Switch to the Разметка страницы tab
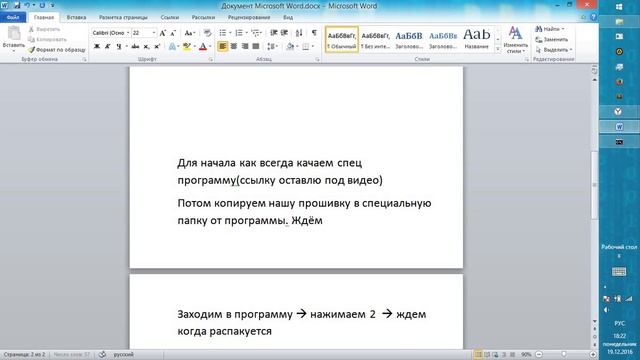Screen dimensions: 640x360 tap(123, 18)
